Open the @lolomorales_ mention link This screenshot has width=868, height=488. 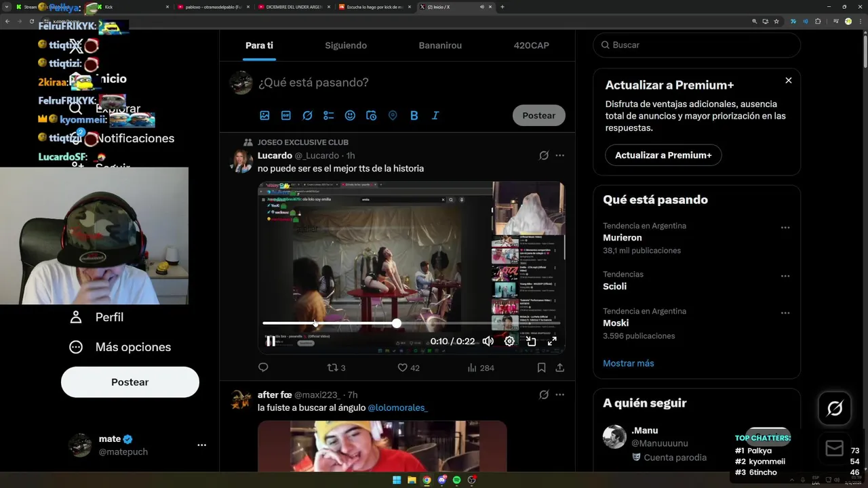click(x=398, y=407)
